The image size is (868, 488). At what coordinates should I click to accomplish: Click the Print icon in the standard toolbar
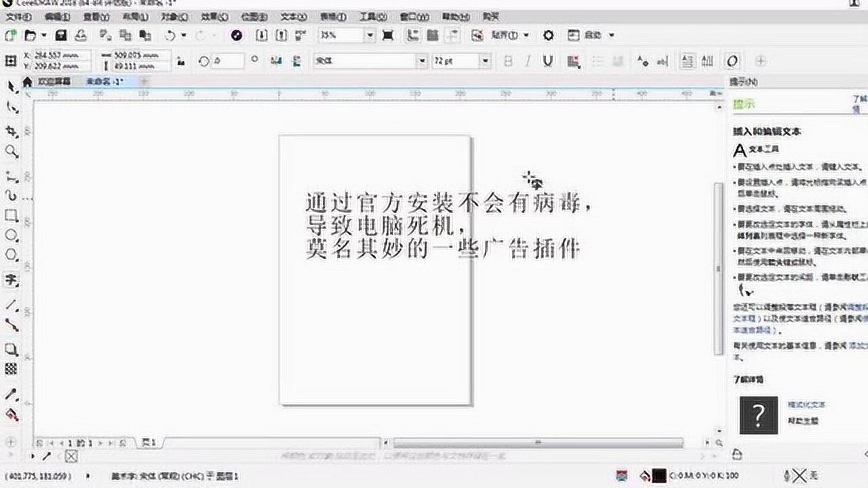point(81,35)
